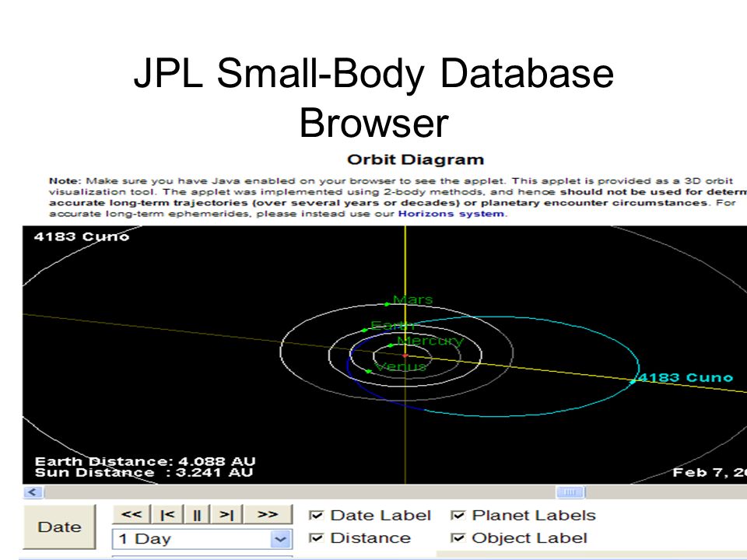Toggle the Planet Labels checkbox
Screen dimensions: 747x560
[458, 515]
